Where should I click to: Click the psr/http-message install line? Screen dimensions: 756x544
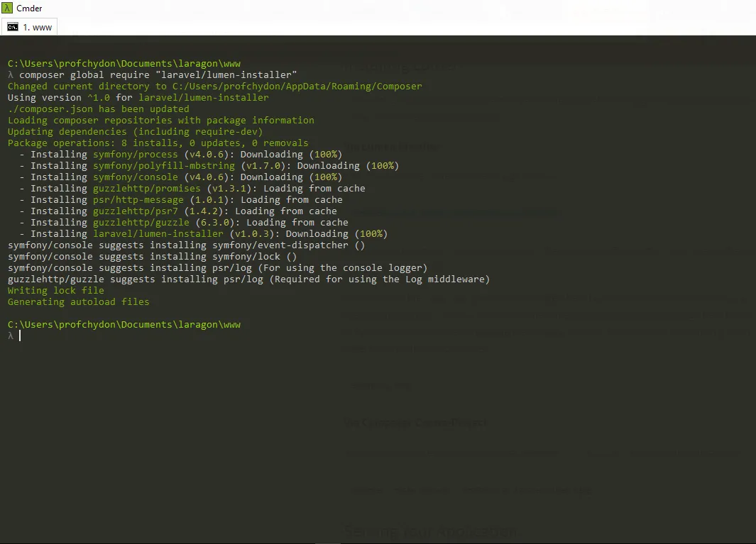(x=181, y=199)
